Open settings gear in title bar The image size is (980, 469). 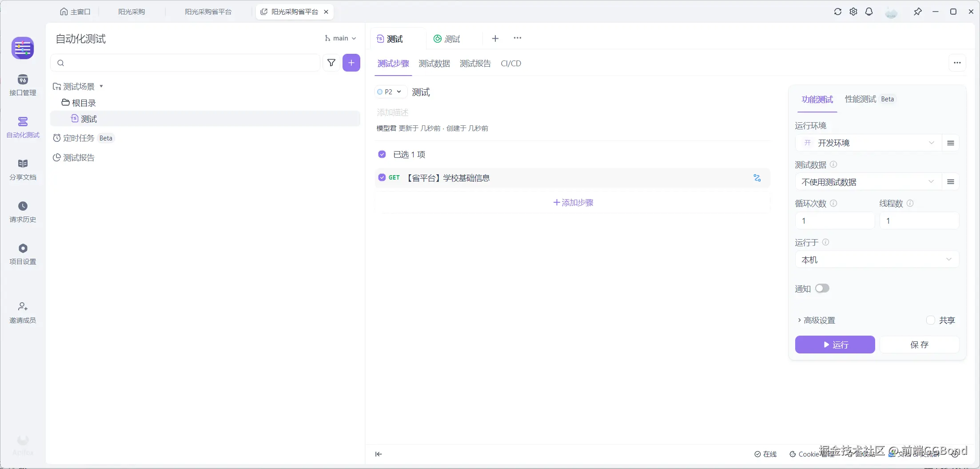coord(853,12)
